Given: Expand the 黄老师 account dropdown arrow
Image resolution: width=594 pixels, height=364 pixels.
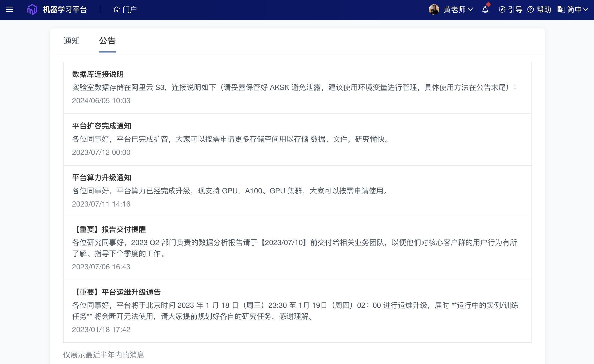Looking at the screenshot, I should (x=471, y=10).
